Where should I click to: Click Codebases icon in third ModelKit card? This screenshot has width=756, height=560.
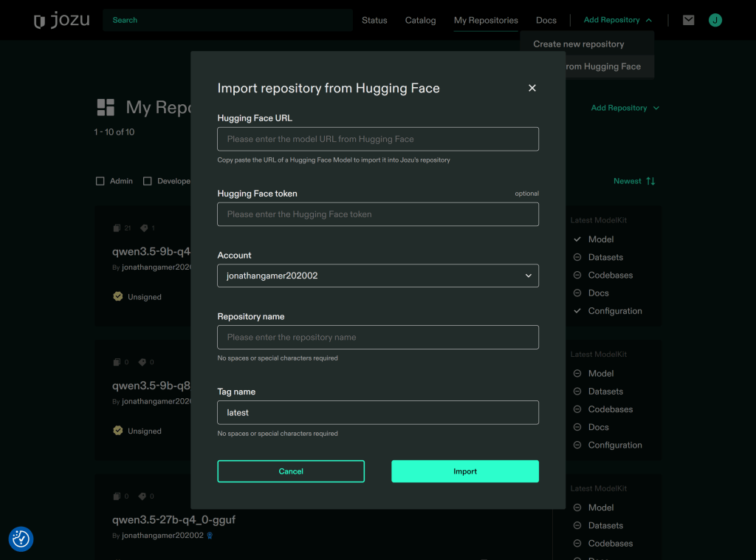click(577, 543)
